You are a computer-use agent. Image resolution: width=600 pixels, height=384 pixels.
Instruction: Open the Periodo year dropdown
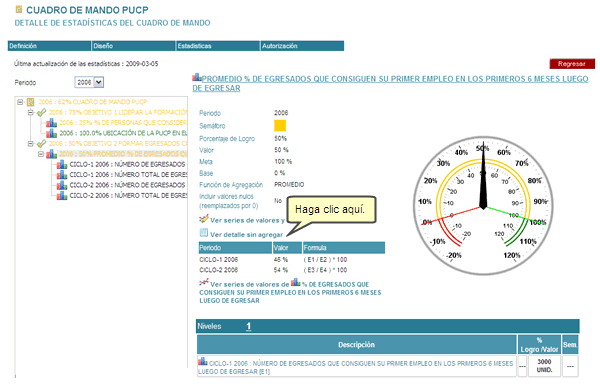[98, 82]
